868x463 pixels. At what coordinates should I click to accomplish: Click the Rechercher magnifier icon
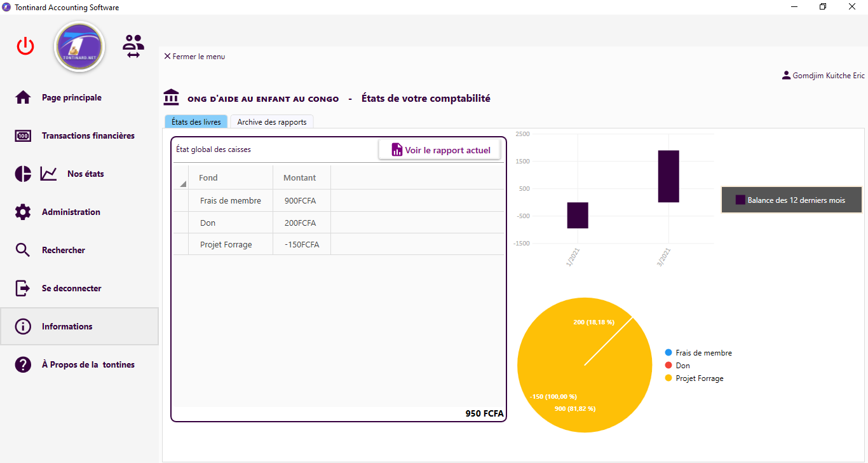23,250
